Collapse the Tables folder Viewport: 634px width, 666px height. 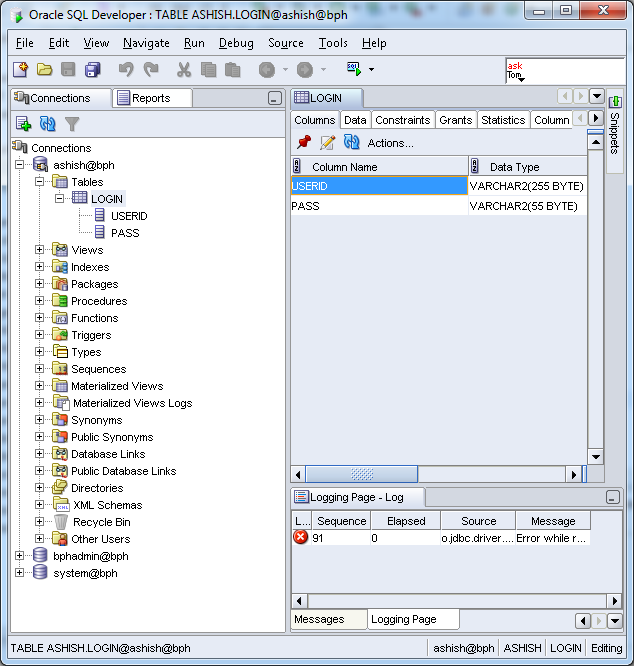(x=39, y=181)
